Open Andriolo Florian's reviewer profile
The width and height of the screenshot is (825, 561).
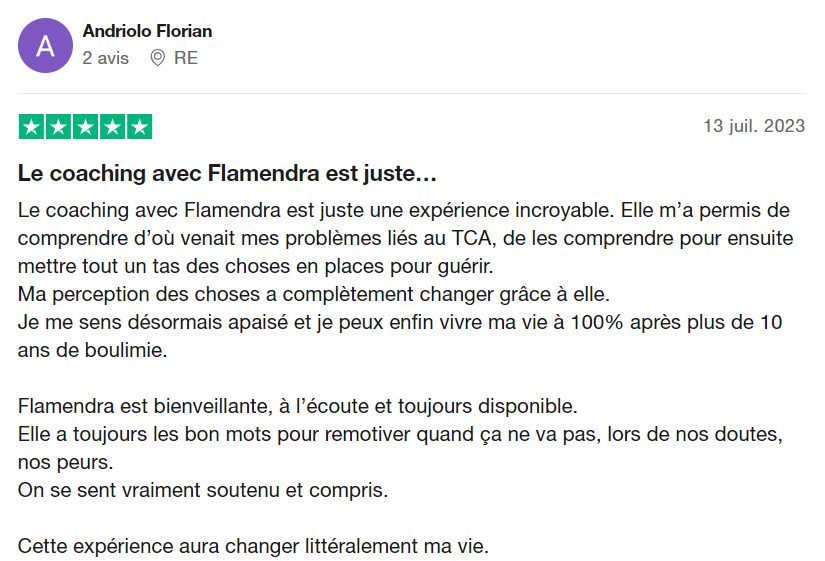click(x=147, y=31)
